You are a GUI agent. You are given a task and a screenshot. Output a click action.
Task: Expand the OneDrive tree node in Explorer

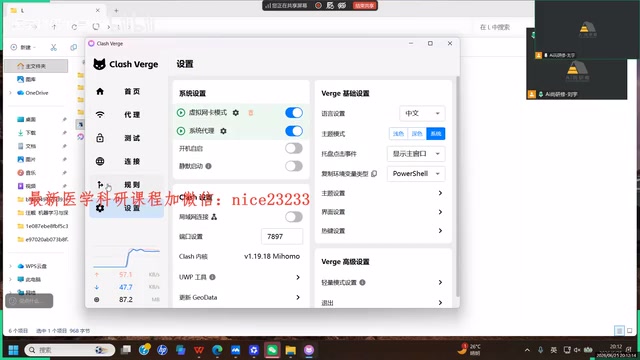click(10, 93)
